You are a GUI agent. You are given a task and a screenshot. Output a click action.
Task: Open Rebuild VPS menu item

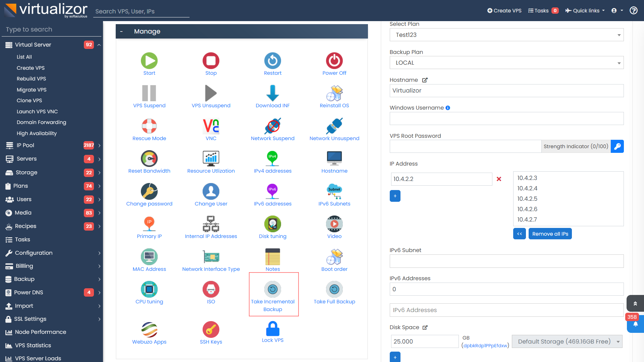[31, 79]
